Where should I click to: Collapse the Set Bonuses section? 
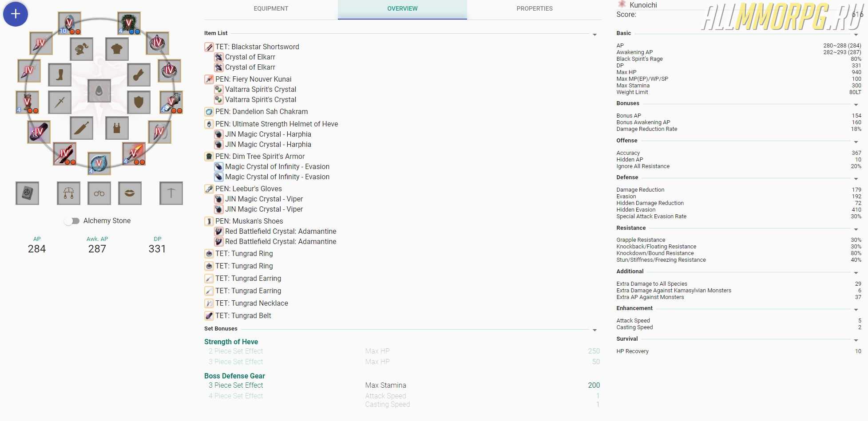[x=595, y=330]
